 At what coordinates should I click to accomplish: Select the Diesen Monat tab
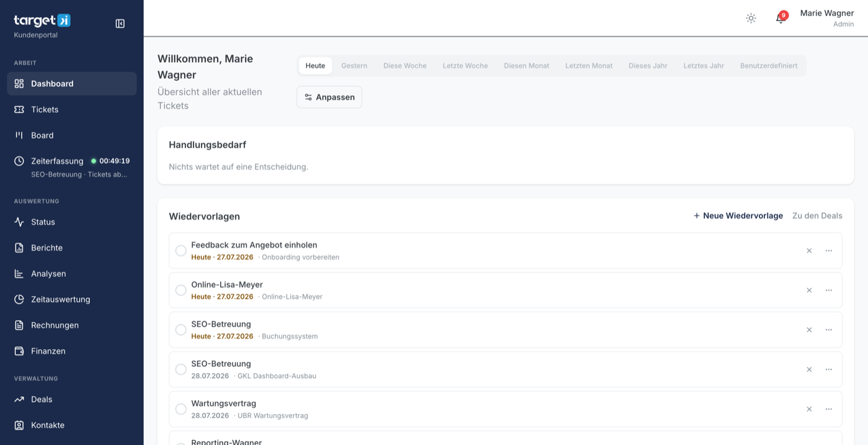coord(526,66)
